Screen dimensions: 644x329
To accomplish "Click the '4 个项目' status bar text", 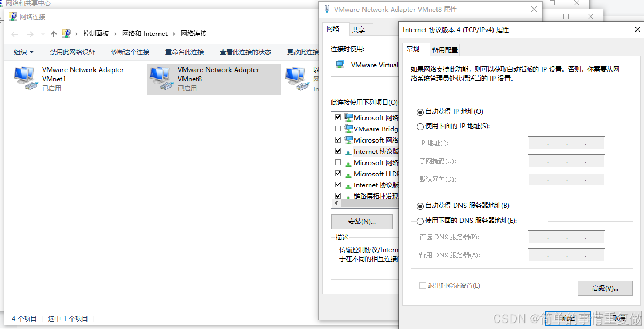I will tap(24, 319).
